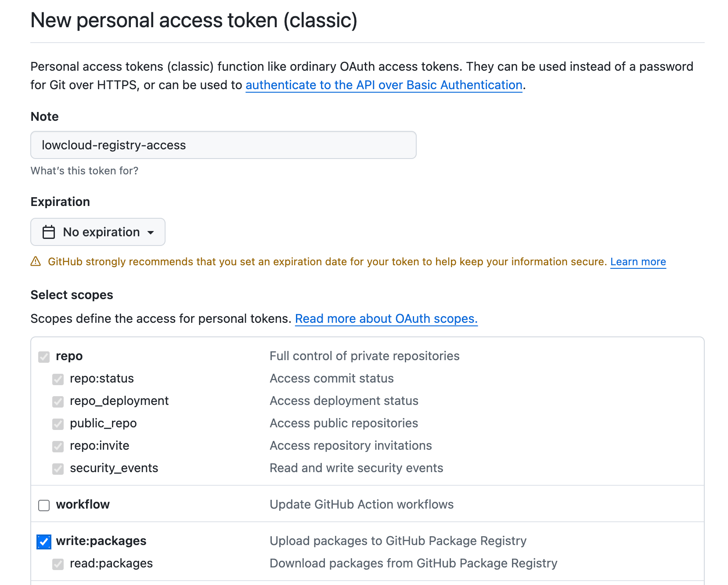The height and width of the screenshot is (585, 728).
Task: Open the No expiration dropdown
Action: coord(97,232)
